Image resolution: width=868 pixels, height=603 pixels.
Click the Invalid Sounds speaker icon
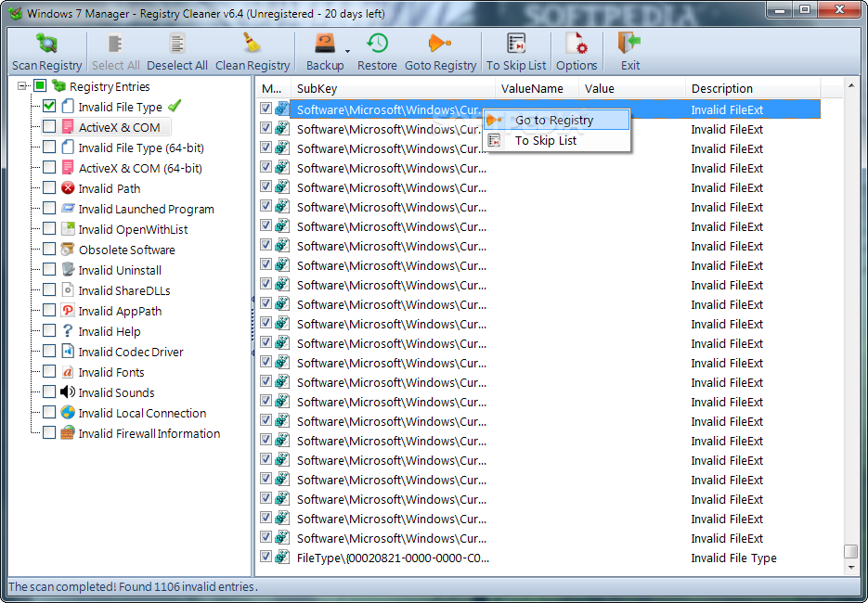coord(68,392)
